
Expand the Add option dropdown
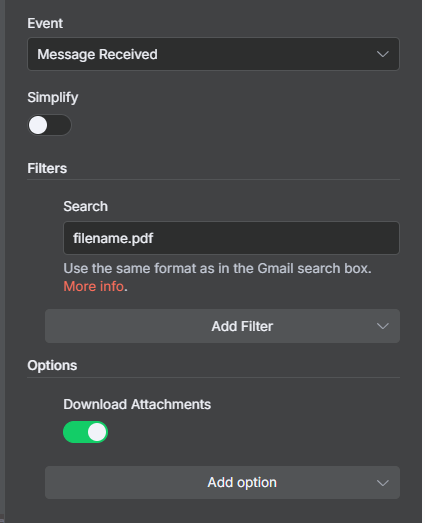point(222,483)
